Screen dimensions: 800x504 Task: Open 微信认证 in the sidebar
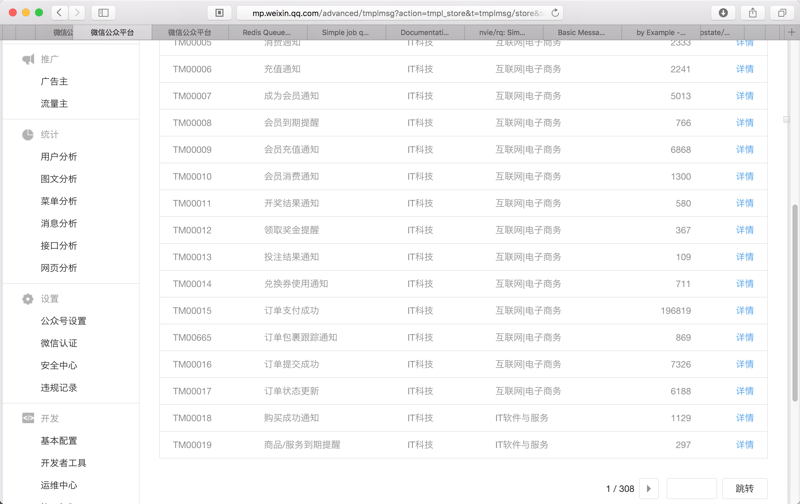59,343
